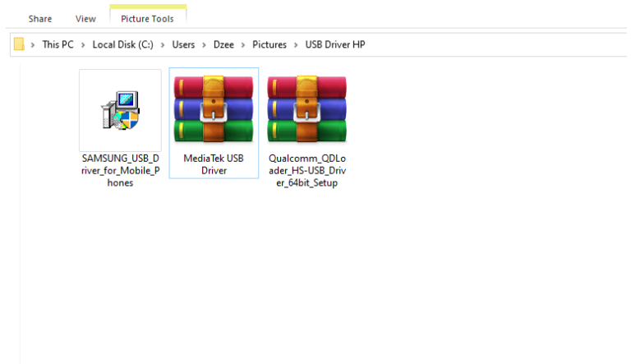Switch to the View ribbon tab
The image size is (631, 364).
click(x=85, y=19)
